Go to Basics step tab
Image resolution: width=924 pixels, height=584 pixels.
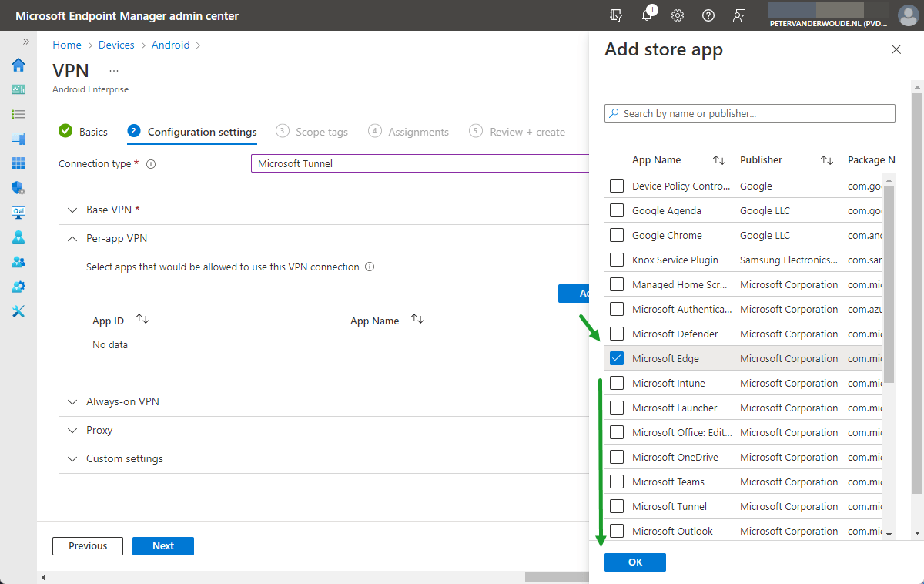point(83,132)
